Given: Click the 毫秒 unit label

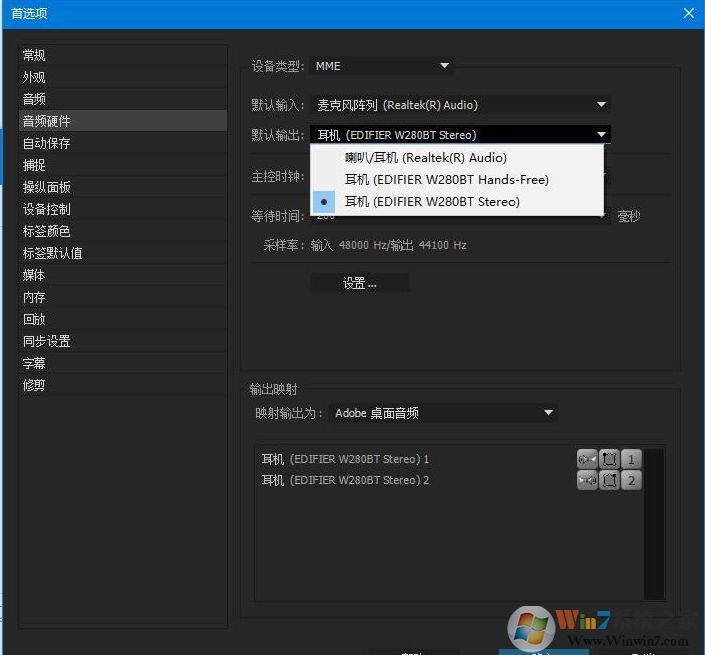Looking at the screenshot, I should (629, 217).
